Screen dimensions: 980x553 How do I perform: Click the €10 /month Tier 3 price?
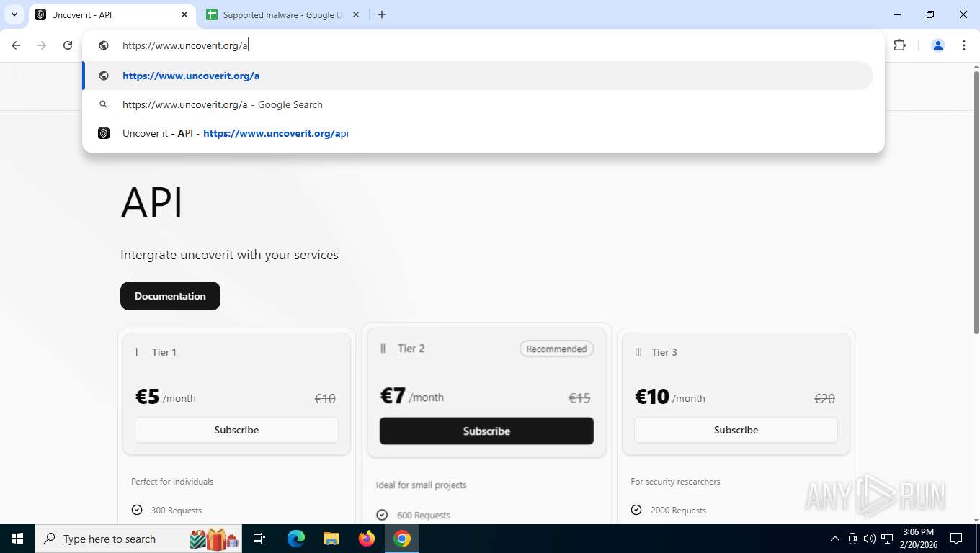tap(670, 397)
